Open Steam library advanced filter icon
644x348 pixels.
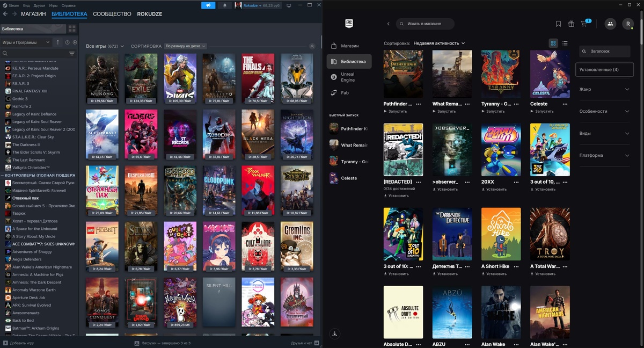coord(72,54)
